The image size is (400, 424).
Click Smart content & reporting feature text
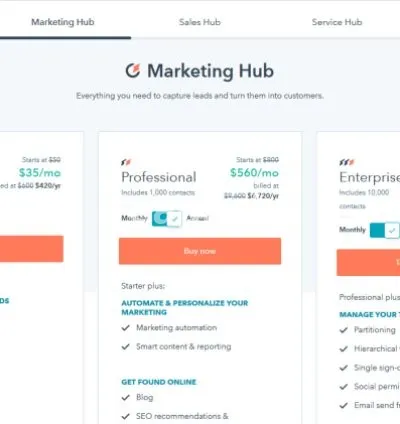point(184,347)
